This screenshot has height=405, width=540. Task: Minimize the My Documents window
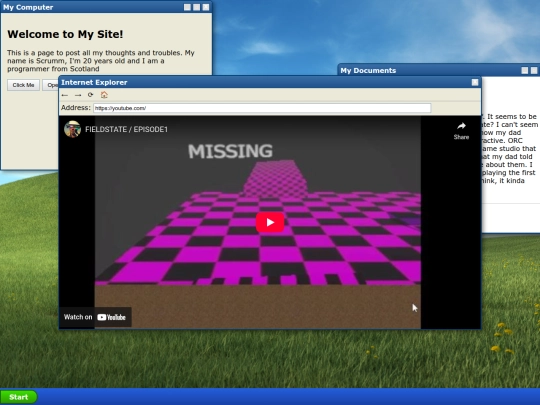[x=525, y=70]
